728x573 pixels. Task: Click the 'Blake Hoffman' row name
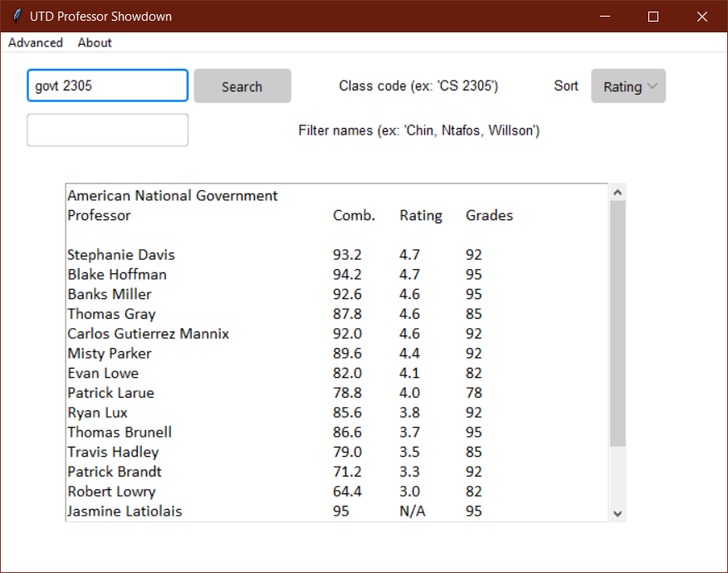coord(117,274)
